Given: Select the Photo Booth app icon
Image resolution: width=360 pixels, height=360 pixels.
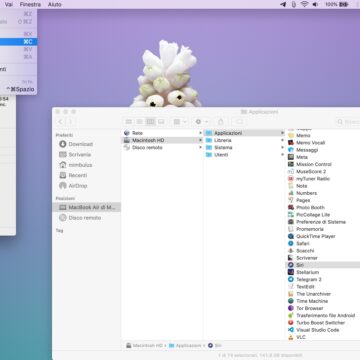Looking at the screenshot, I should click(291, 207).
